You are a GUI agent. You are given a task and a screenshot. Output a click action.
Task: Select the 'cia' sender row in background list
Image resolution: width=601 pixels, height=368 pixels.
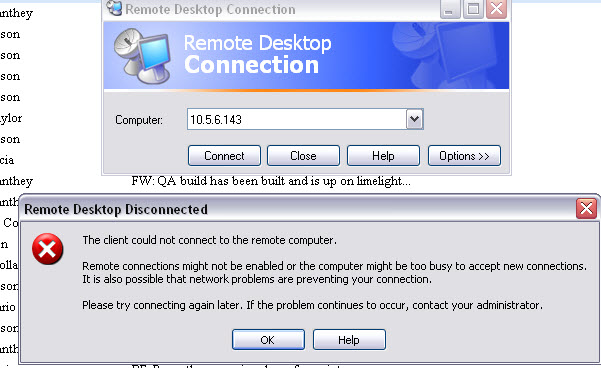7,160
